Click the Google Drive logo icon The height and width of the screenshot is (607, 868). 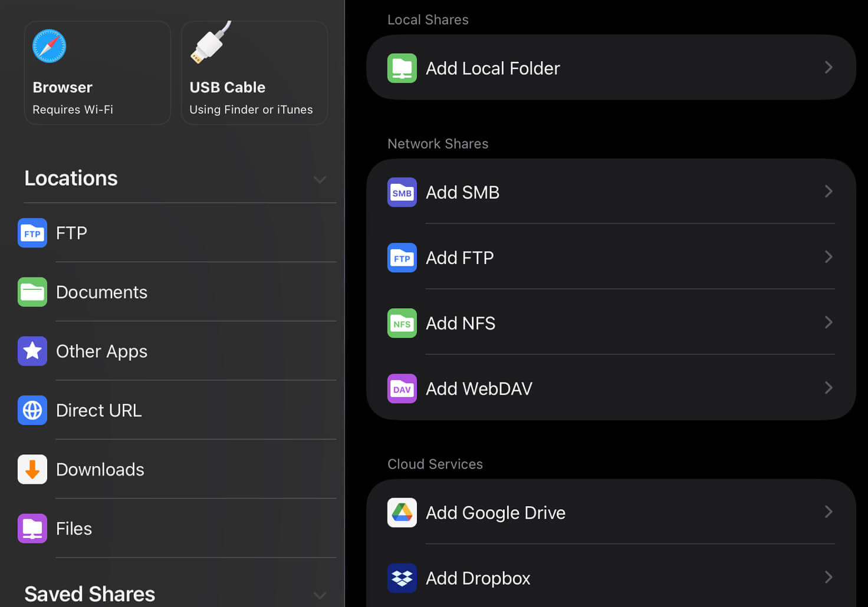[x=402, y=513]
